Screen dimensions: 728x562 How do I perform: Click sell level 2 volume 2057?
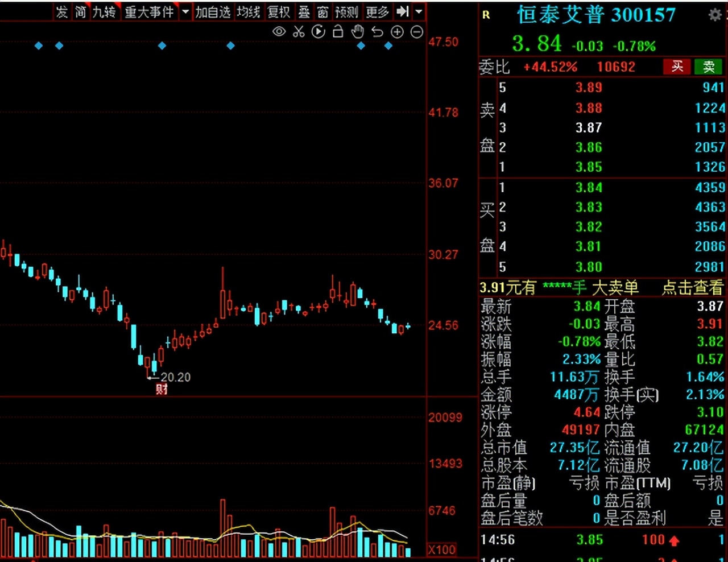click(x=710, y=147)
